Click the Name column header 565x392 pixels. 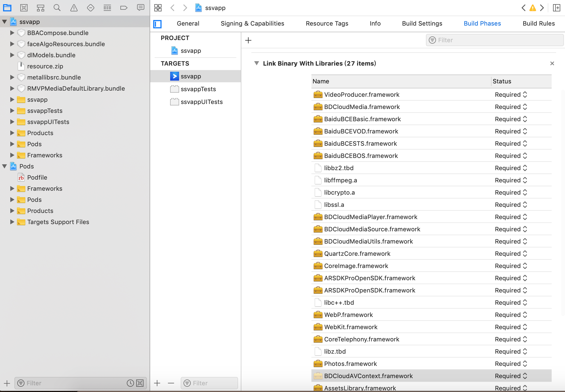click(401, 81)
